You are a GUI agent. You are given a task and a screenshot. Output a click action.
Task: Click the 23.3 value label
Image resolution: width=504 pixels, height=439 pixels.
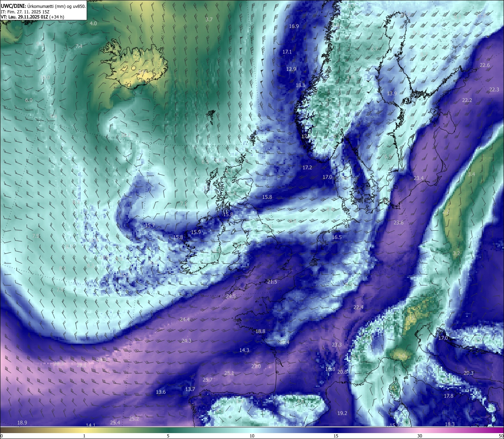[337, 345]
